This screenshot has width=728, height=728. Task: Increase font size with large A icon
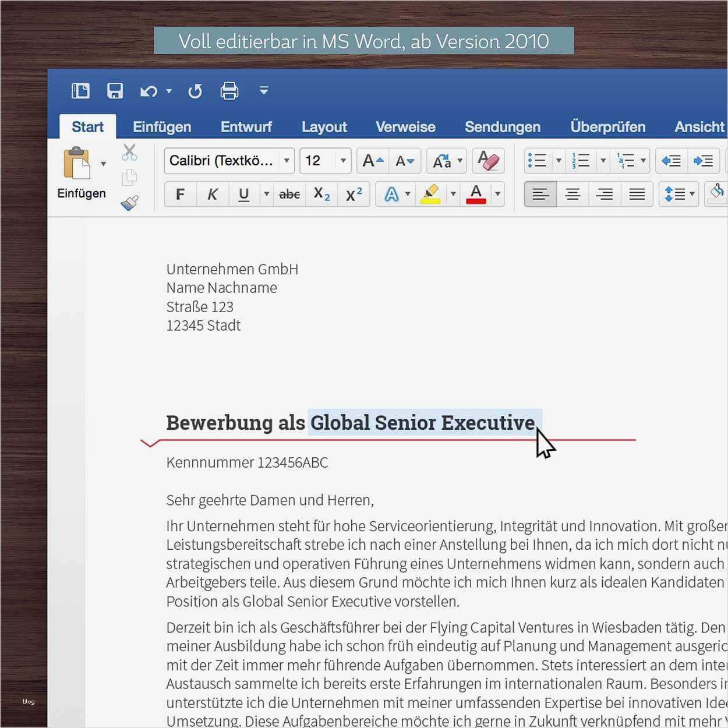pyautogui.click(x=373, y=161)
